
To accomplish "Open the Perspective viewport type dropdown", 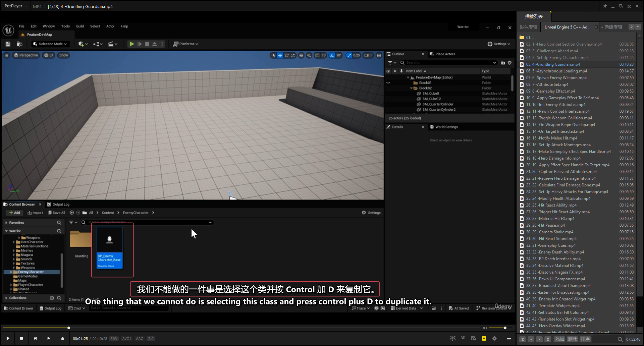I will click(26, 55).
